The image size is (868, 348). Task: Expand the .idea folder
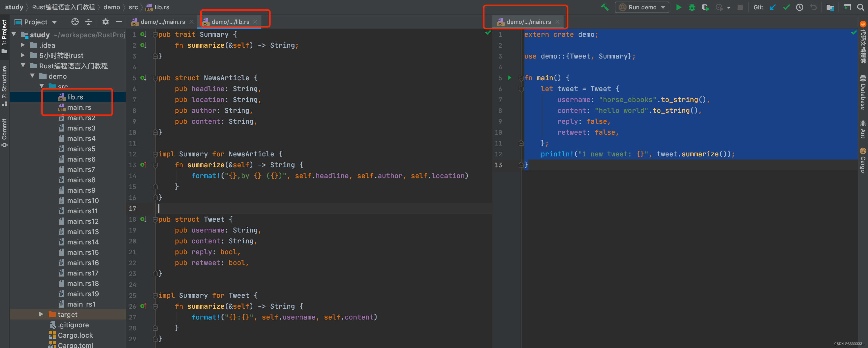23,45
